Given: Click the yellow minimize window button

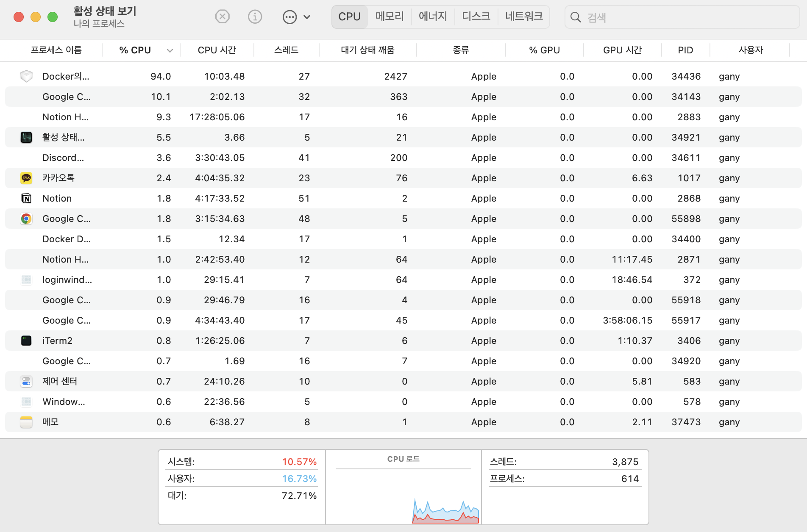Looking at the screenshot, I should coord(36,17).
